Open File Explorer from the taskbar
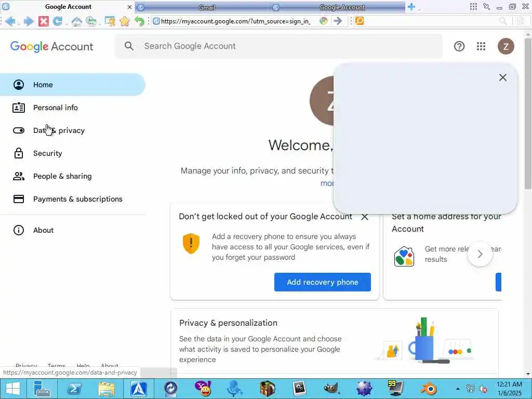Image resolution: width=532 pixels, height=399 pixels. [107, 389]
